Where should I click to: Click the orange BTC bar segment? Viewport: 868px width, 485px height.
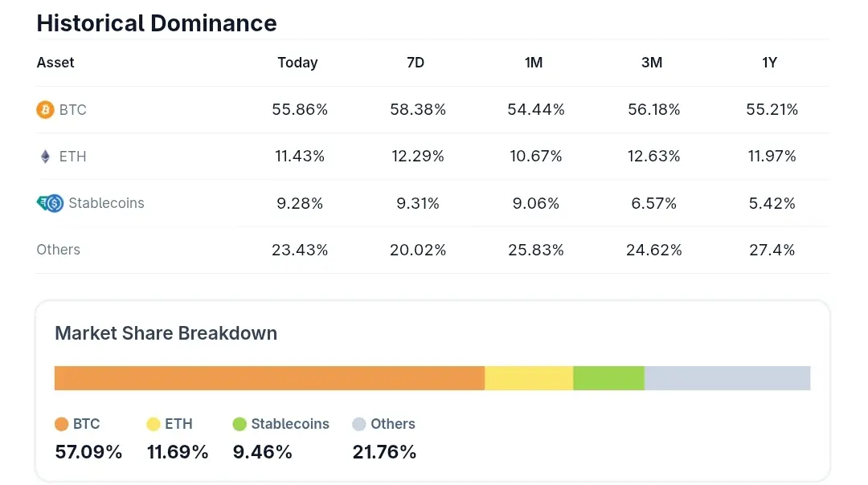click(269, 378)
